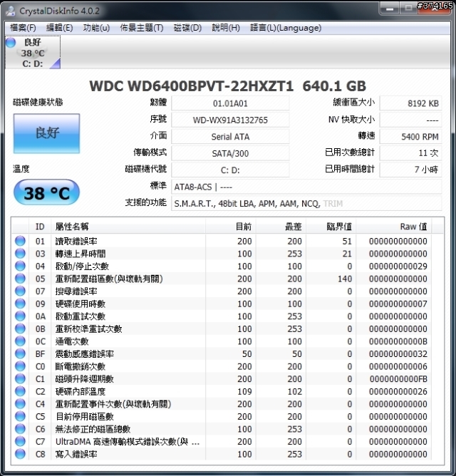Click the rotation speed field 5400 RPM
456x476 pixels.
(411, 137)
